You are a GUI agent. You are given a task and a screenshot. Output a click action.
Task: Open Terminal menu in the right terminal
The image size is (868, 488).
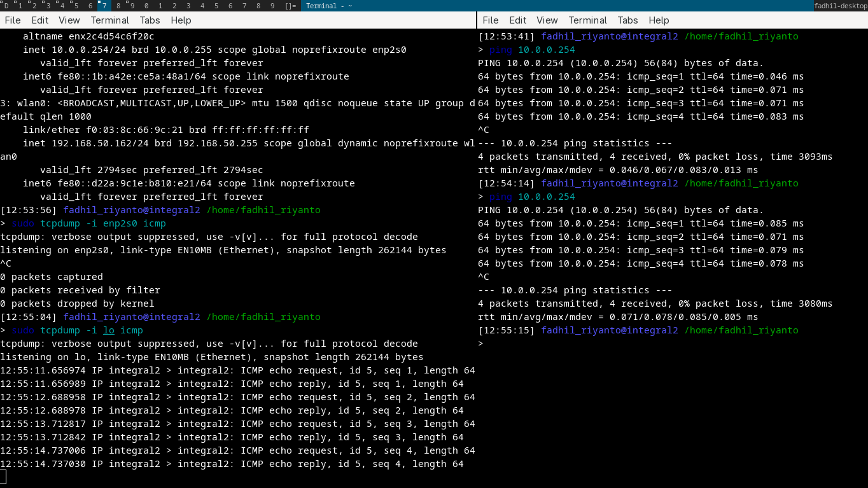[x=588, y=20]
